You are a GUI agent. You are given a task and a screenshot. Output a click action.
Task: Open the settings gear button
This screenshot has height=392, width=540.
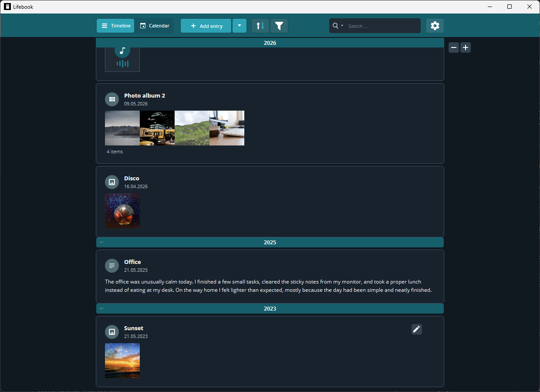click(x=435, y=26)
